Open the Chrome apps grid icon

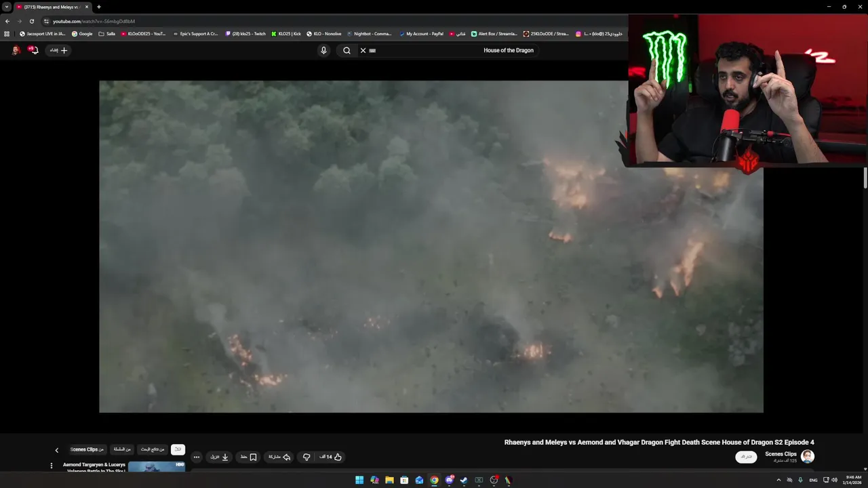click(x=7, y=33)
